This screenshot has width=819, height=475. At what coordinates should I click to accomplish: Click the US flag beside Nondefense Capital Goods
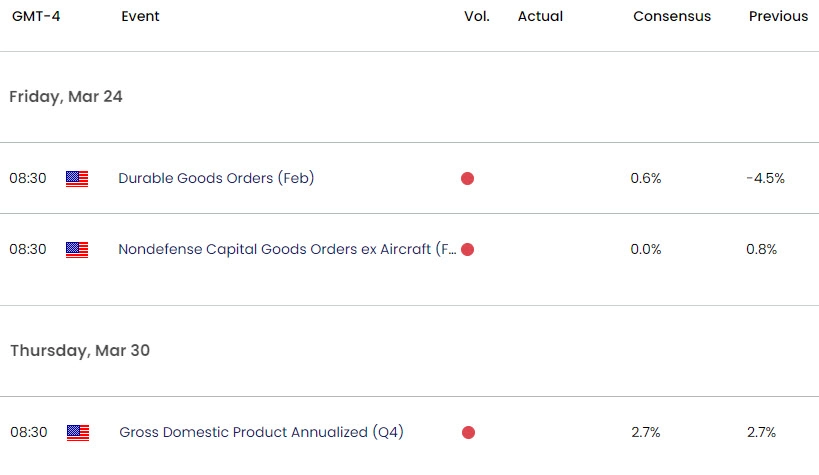pos(77,250)
